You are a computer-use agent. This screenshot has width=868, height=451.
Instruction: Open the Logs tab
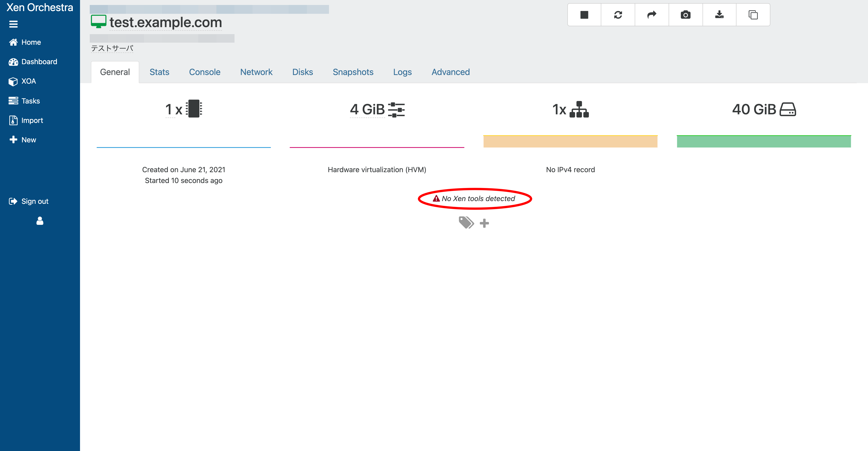point(402,72)
